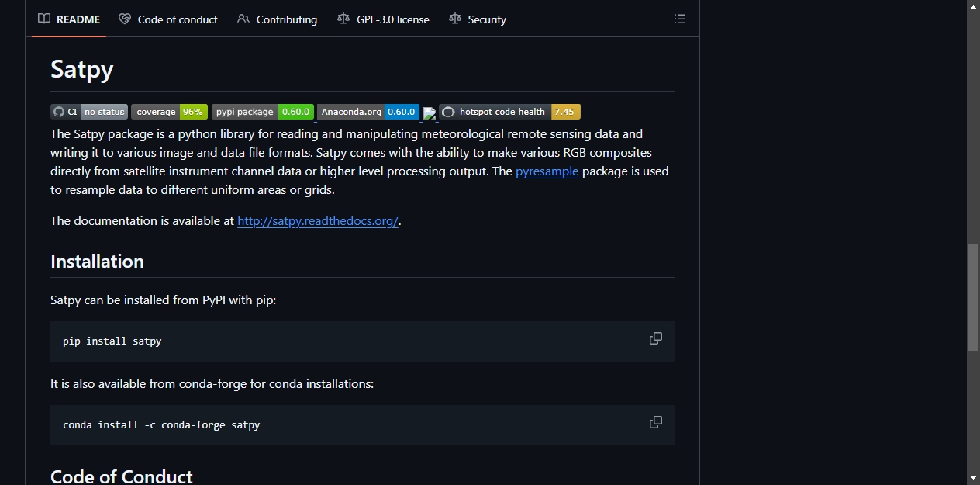The image size is (980, 485).
Task: Click the Code of Conduct heading
Action: (x=122, y=476)
